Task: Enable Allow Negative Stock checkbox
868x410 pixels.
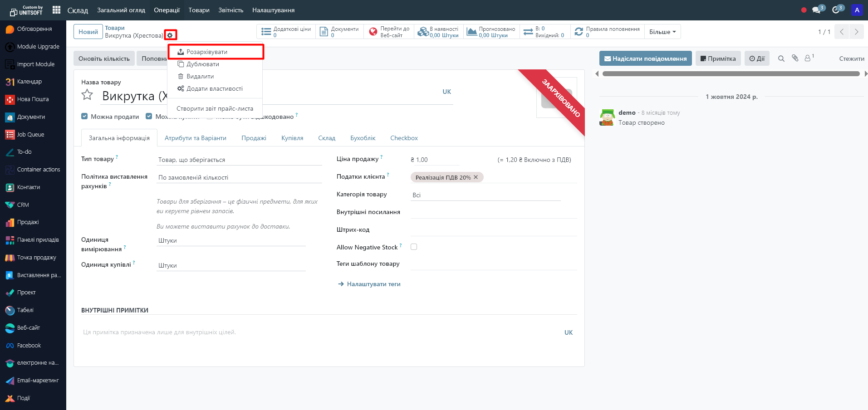Action: tap(414, 247)
